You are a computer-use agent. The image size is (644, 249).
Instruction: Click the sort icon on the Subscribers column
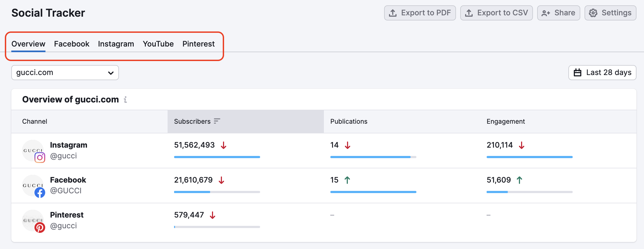pyautogui.click(x=217, y=121)
